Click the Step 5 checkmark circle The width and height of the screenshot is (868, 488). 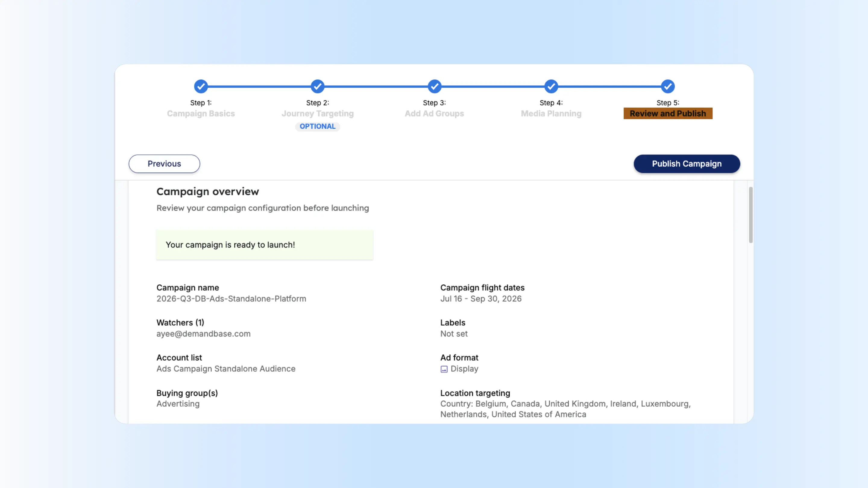[668, 86]
